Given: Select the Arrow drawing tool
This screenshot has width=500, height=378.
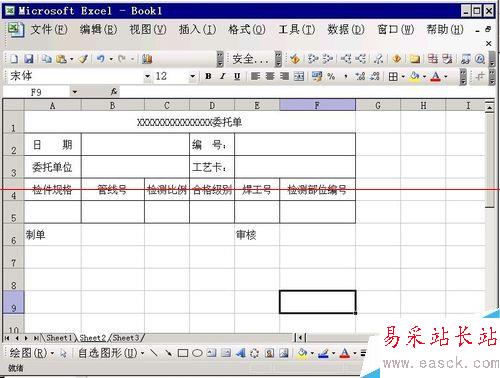Looking at the screenshot, I should (x=168, y=353).
